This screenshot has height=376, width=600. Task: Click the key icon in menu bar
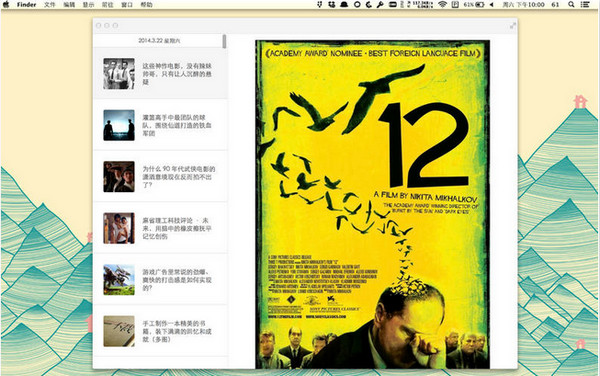point(380,5)
